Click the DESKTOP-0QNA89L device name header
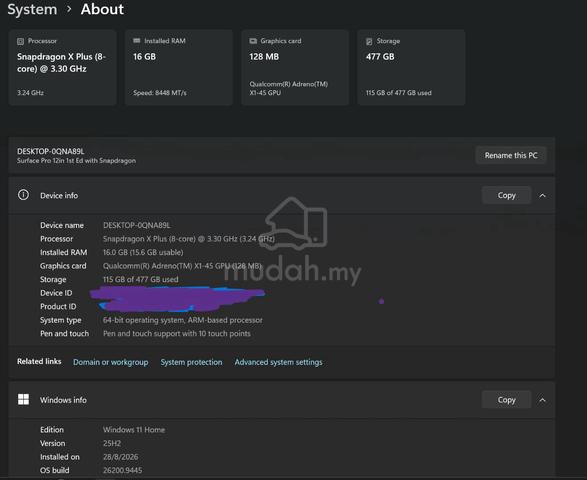587x480 pixels. coord(51,151)
